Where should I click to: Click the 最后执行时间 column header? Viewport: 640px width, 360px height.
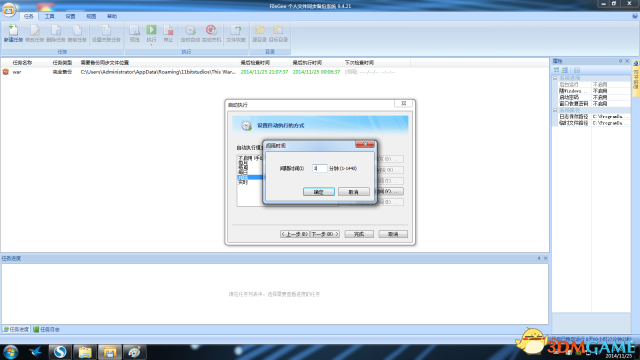point(307,62)
